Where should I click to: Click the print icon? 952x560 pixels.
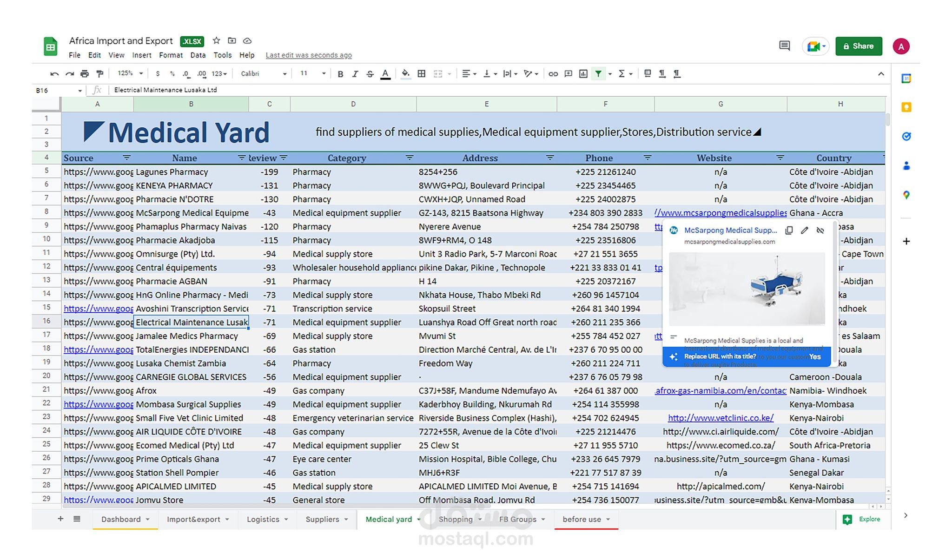tap(84, 73)
